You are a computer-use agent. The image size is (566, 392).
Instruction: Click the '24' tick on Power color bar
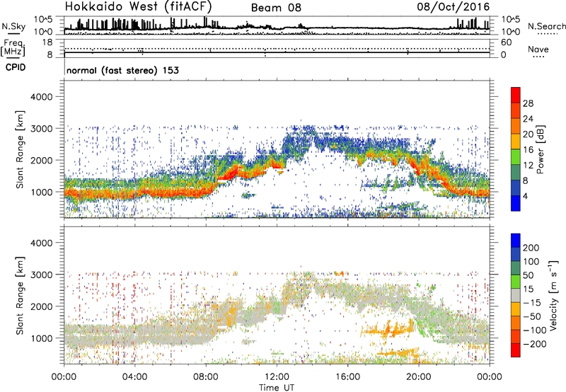point(528,119)
